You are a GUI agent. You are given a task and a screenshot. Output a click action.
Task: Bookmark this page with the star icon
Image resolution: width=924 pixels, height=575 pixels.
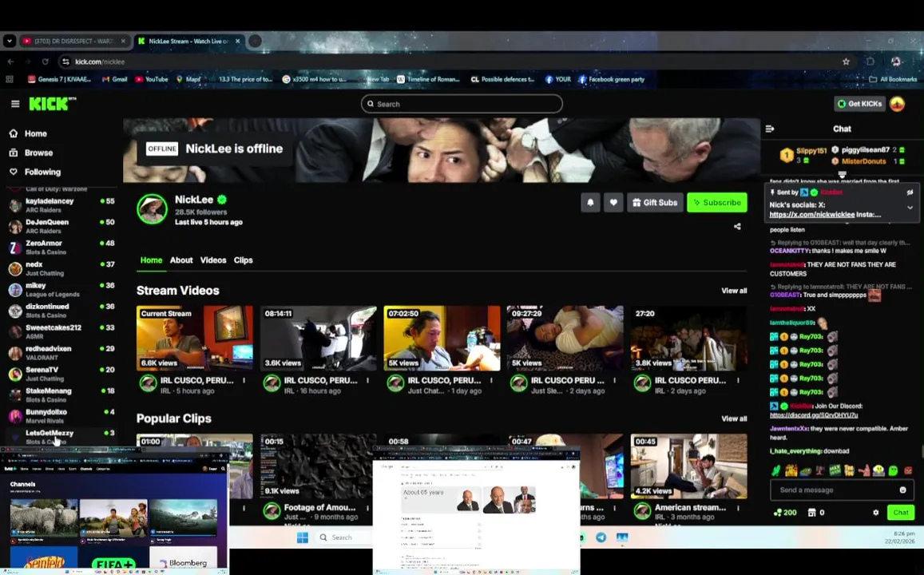[847, 61]
